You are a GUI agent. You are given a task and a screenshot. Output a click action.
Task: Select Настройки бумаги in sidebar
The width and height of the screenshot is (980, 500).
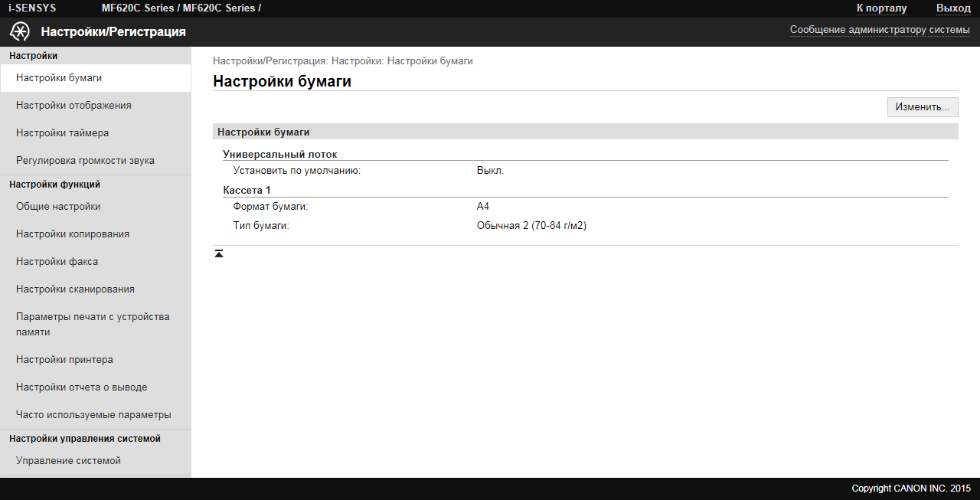click(59, 78)
